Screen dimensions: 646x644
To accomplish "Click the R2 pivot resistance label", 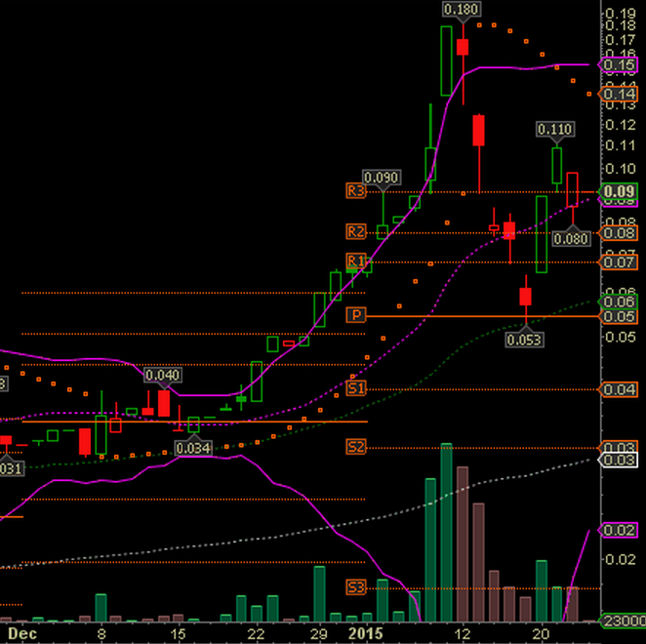I will tap(356, 232).
